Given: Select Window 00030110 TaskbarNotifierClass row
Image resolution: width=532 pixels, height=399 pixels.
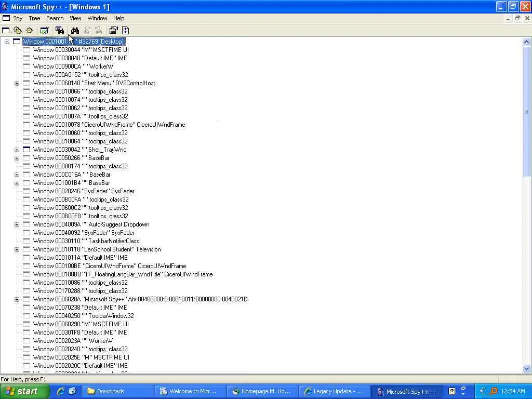Looking at the screenshot, I should [x=86, y=241].
